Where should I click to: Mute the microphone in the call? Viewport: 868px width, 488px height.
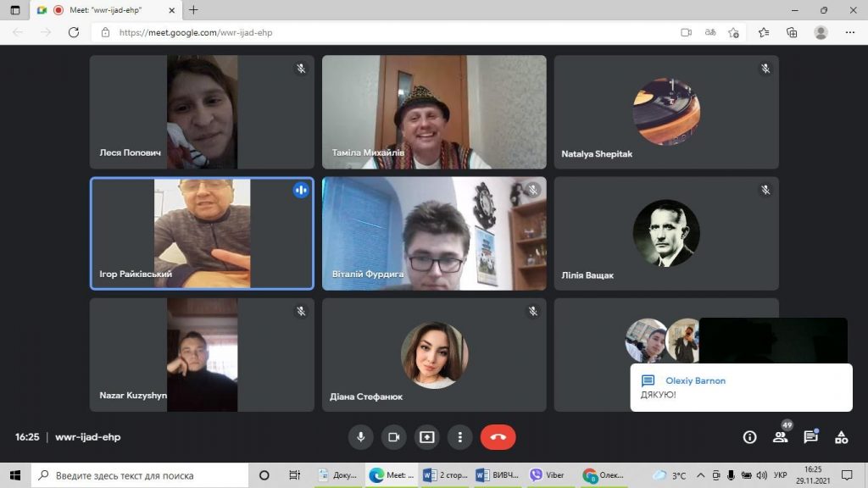coord(360,437)
